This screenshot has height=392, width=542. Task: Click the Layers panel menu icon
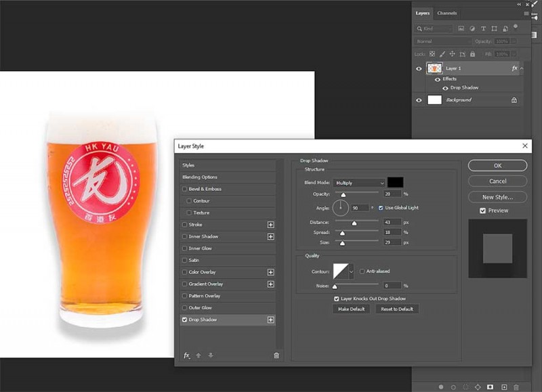526,14
